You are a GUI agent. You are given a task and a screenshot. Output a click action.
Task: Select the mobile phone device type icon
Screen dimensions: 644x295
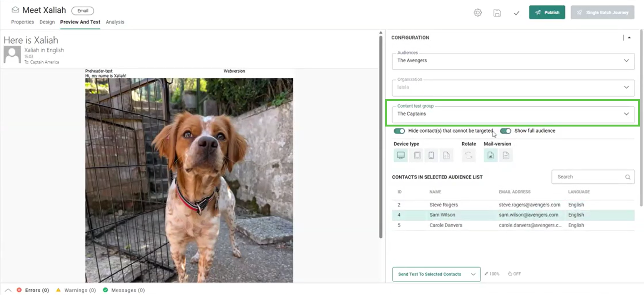[431, 155]
